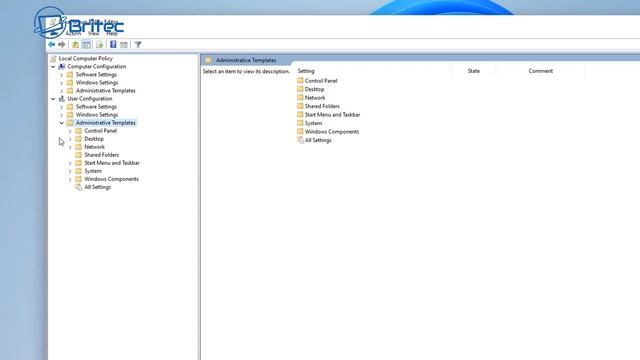Toggle the Show/Hide Console Tree icon
This screenshot has height=360, width=640.
coord(87,44)
